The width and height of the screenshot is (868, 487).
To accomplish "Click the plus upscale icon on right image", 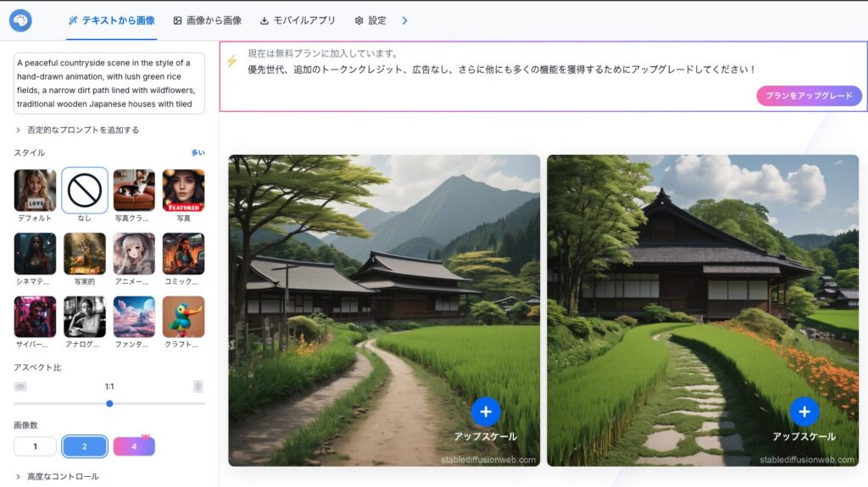I will tap(804, 412).
